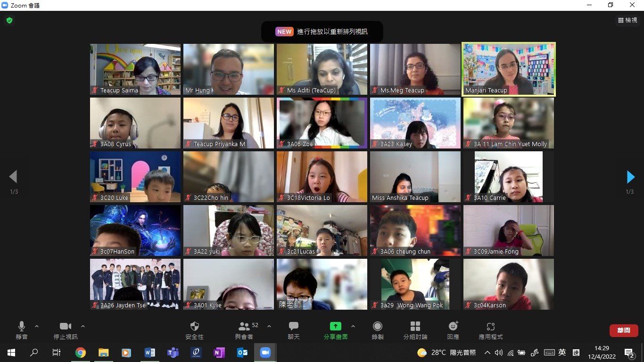The image size is (644, 362).
Task: Open the View (檢視) layout menu
Action: pyautogui.click(x=627, y=20)
